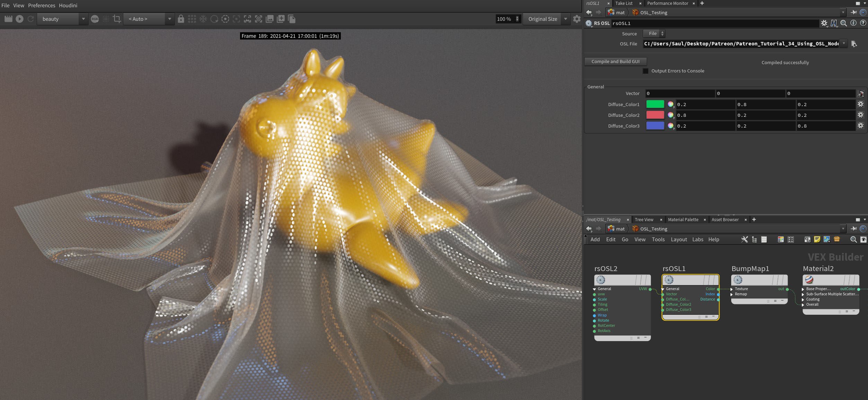Image resolution: width=868 pixels, height=400 pixels.
Task: Click the play/pause button in playback controls
Action: coord(19,19)
